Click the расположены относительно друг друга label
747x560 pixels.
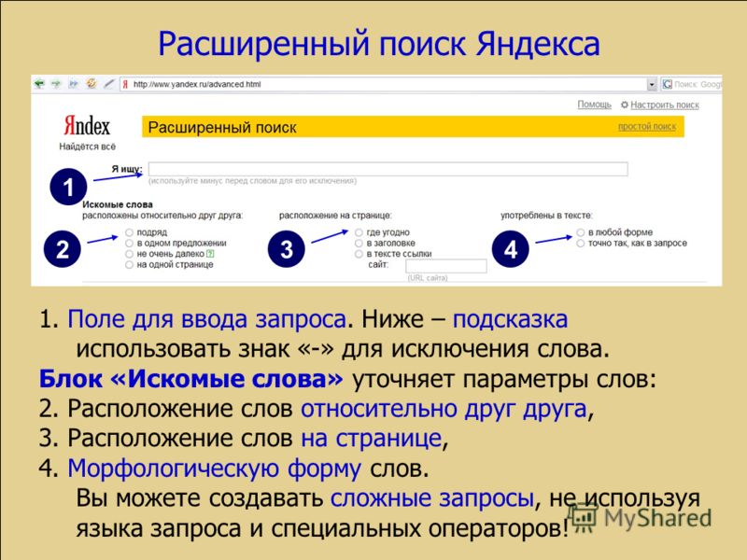pos(162,216)
